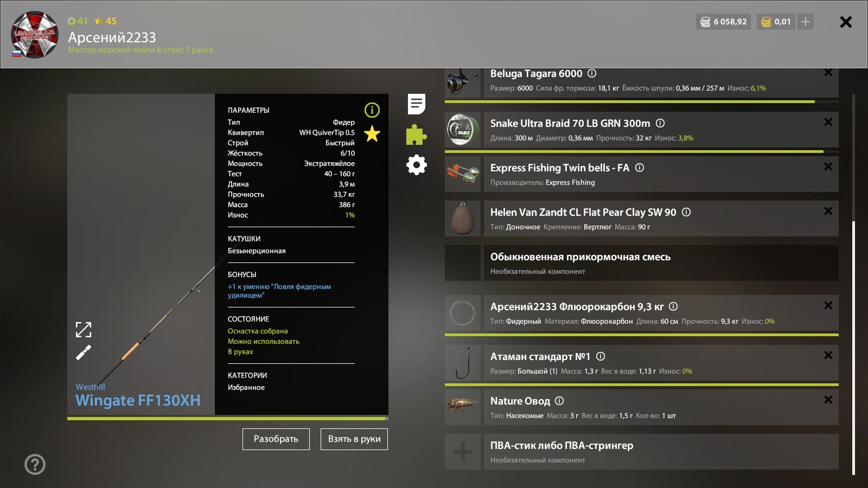Click the Beluga Tagara wear bar

tap(642, 101)
